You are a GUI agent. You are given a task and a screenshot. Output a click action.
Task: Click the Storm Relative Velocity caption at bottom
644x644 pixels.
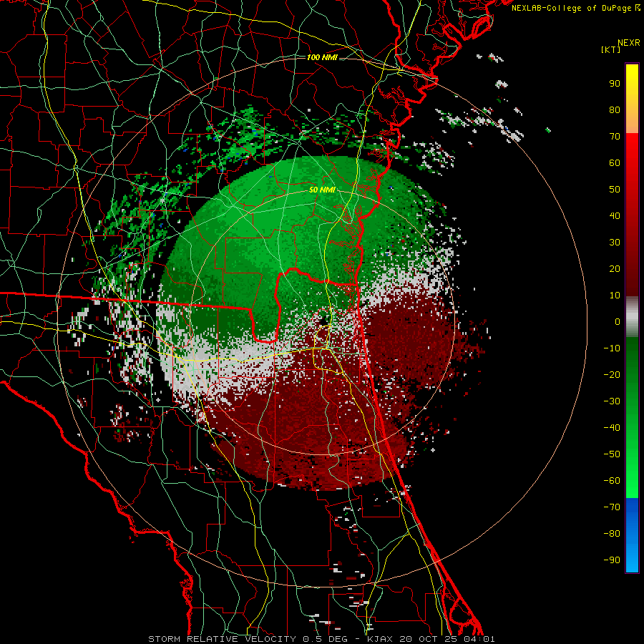(x=321, y=639)
